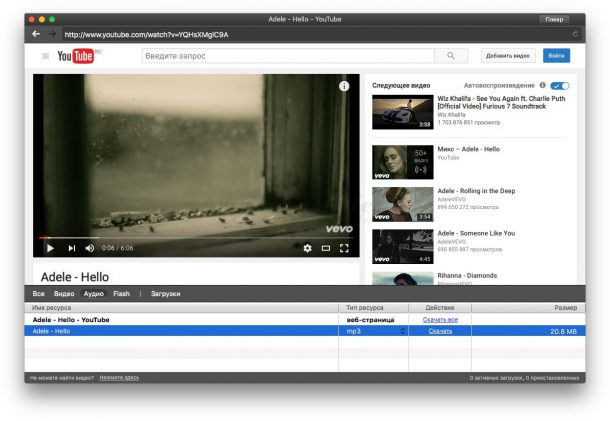610x421 pixels.
Task: Click the browser back arrow
Action: coord(36,34)
